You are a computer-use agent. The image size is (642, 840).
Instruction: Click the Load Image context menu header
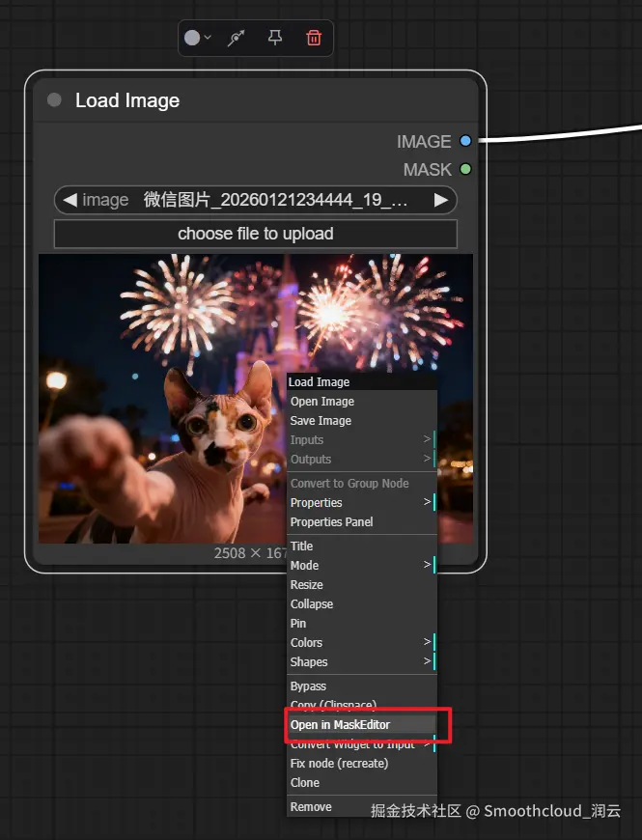click(x=362, y=381)
